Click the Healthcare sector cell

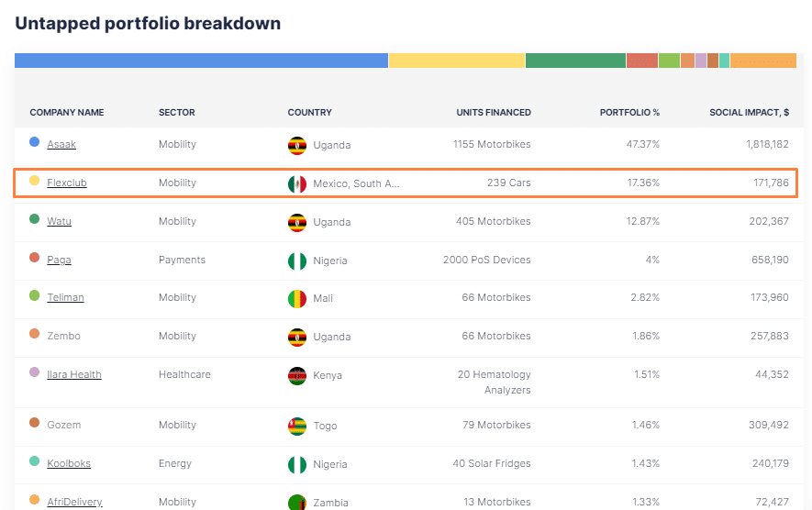pos(184,374)
